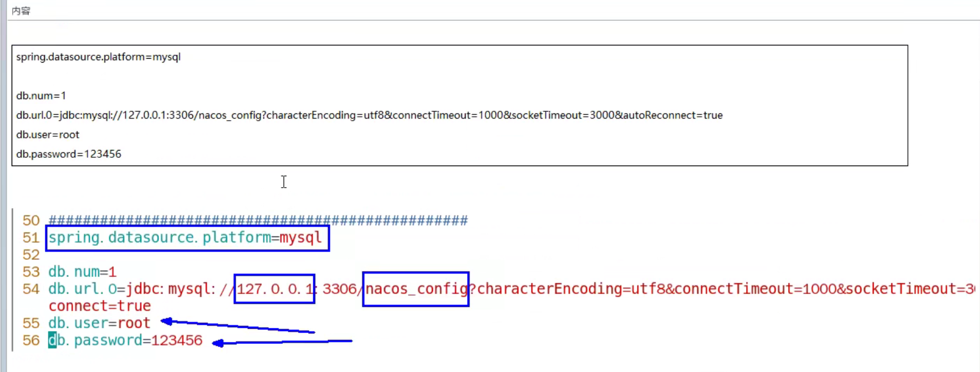Click the hash comment line on line 50
This screenshot has height=372, width=980.
coord(258,220)
